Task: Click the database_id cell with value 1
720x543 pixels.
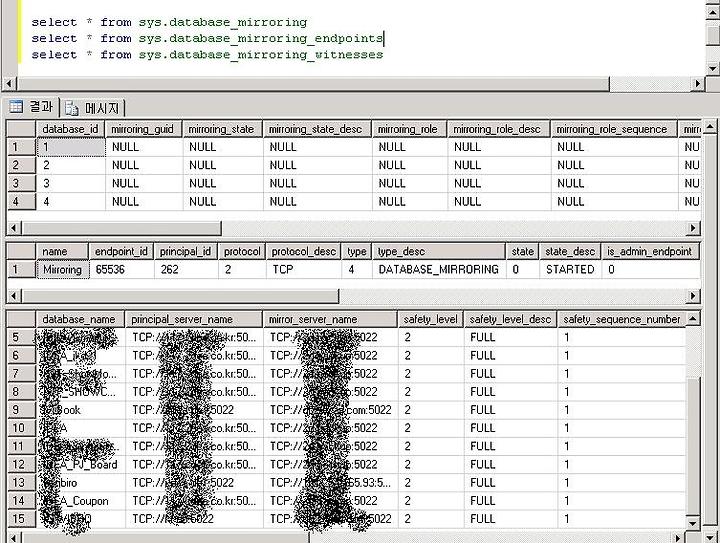Action: click(71, 147)
